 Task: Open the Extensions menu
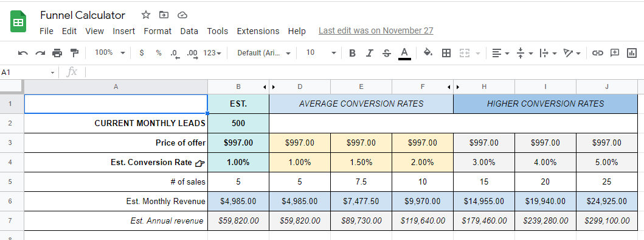pos(258,31)
